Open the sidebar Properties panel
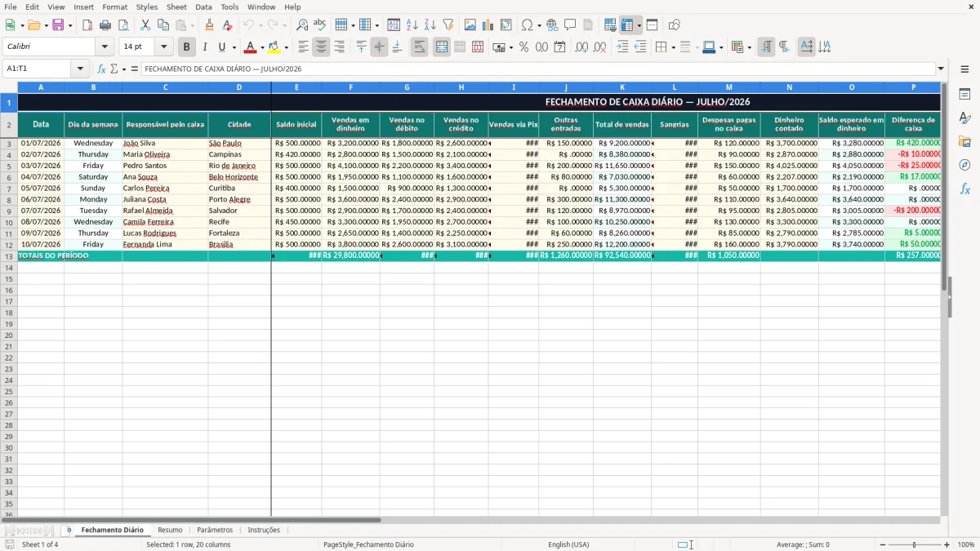This screenshot has width=980, height=551. point(964,95)
